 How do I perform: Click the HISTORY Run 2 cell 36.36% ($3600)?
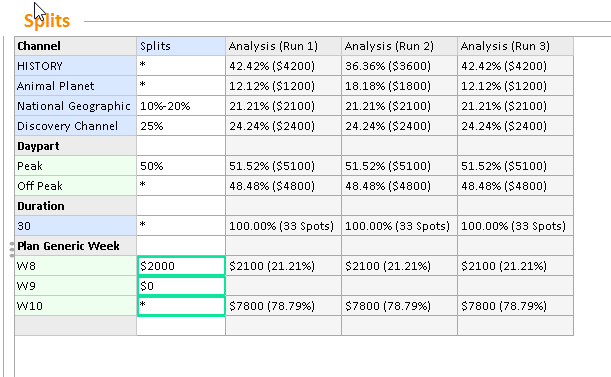399,66
